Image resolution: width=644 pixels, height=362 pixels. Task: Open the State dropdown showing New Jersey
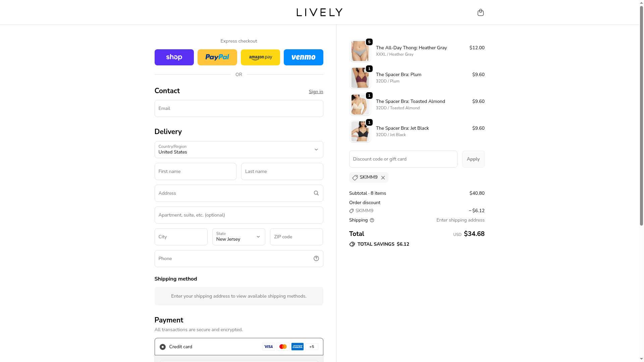[238, 237]
